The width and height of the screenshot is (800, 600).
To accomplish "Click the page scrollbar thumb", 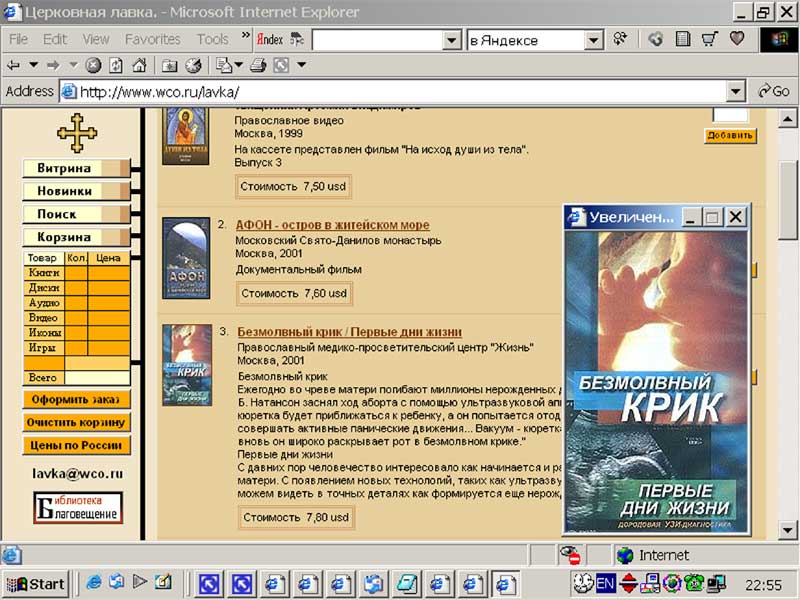I will point(787,201).
